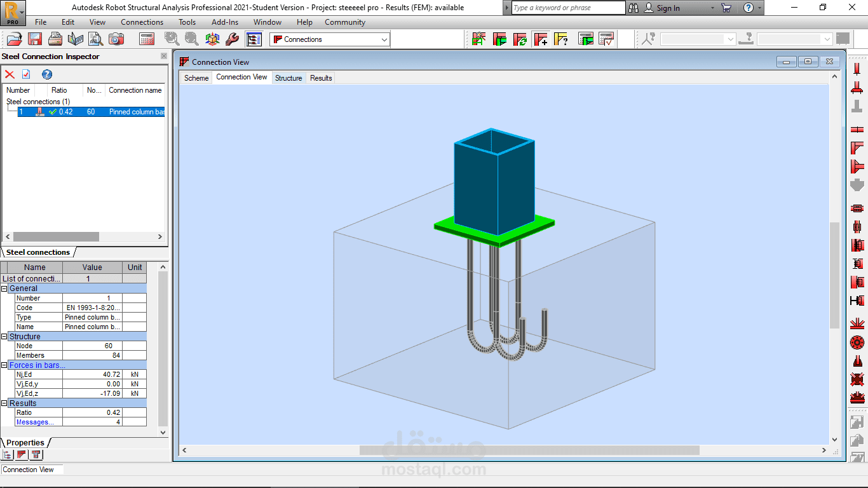
Task: Open the shopping cart icon
Action: coord(726,8)
